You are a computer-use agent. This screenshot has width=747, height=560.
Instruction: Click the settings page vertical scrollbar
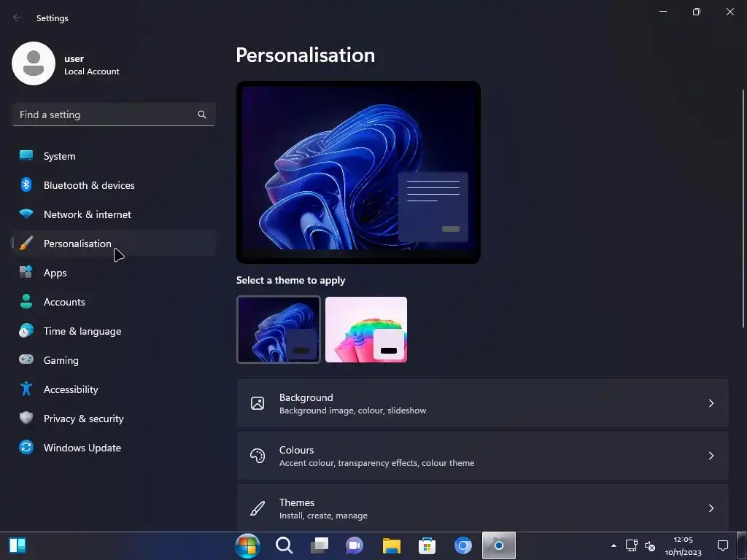point(743,208)
